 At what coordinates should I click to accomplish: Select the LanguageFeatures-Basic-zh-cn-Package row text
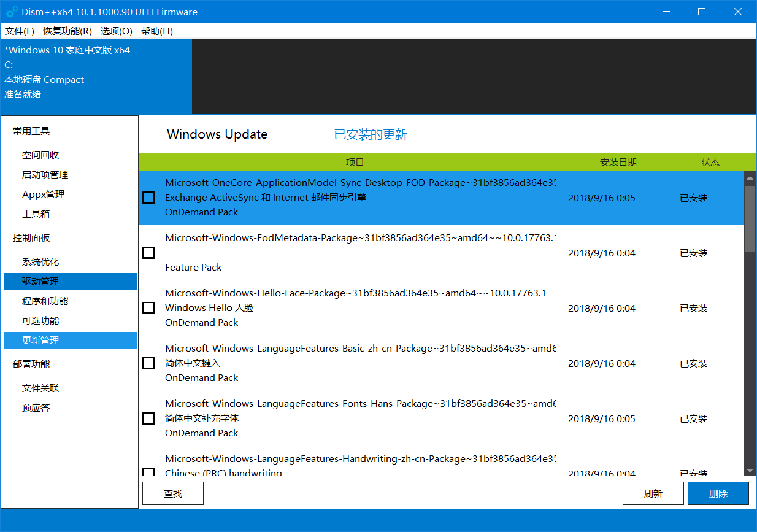[360, 349]
